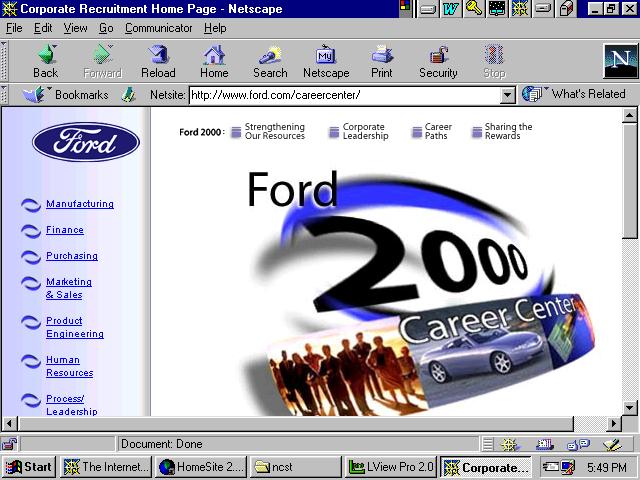Reload the current page

(158, 61)
